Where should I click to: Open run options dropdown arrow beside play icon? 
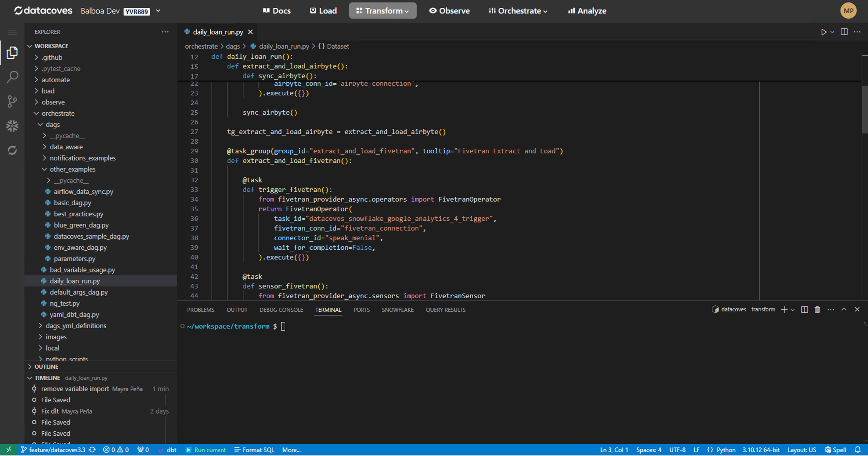click(832, 32)
